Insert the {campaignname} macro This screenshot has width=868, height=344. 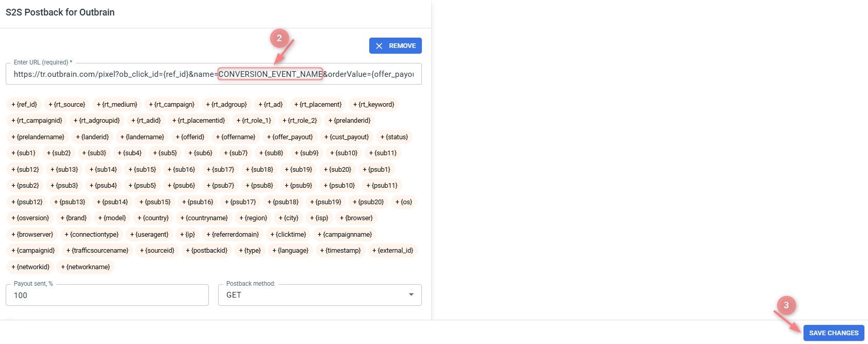(345, 235)
